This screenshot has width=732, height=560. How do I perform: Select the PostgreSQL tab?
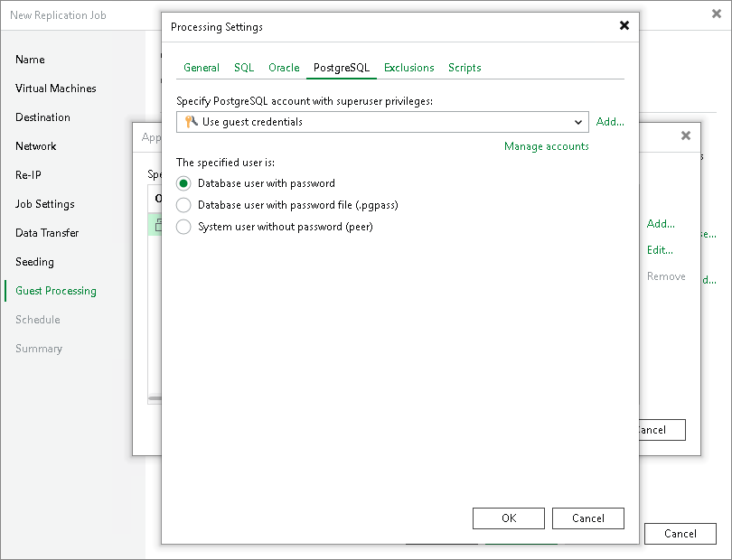coord(342,68)
